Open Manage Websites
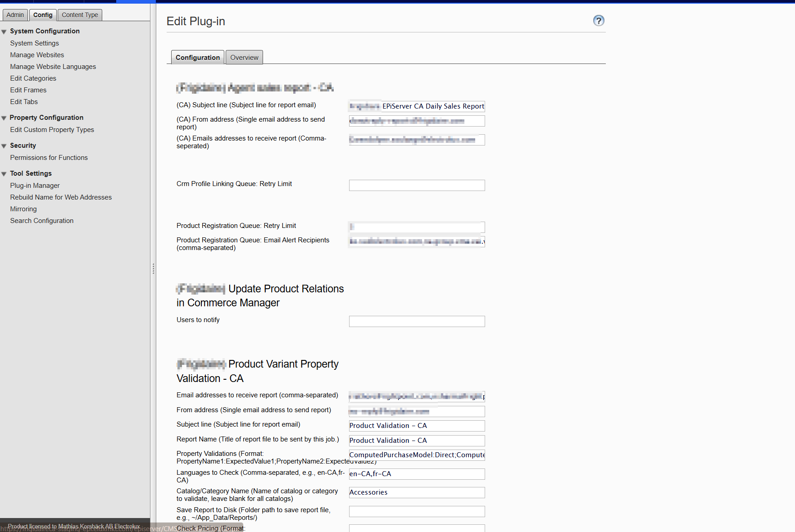The width and height of the screenshot is (795, 532). point(37,55)
